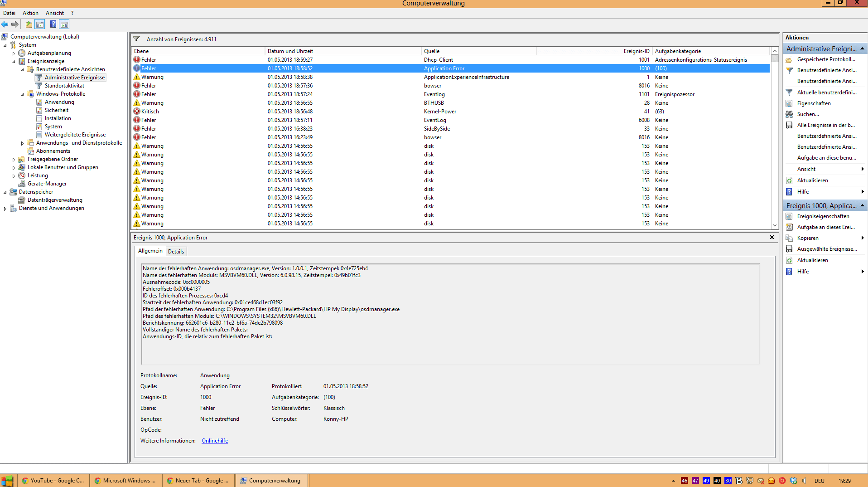Click DEU language indicator in tray
This screenshot has height=487, width=868.
click(x=819, y=481)
